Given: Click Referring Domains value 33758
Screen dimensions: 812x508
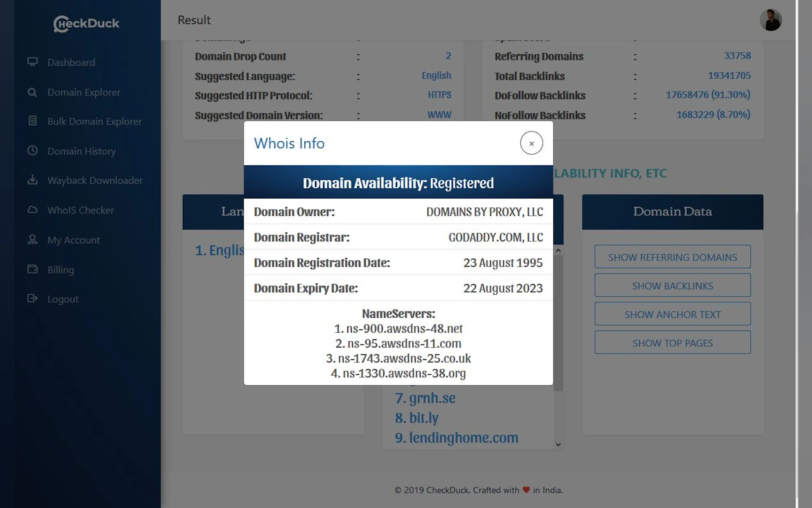Looking at the screenshot, I should [x=737, y=55].
